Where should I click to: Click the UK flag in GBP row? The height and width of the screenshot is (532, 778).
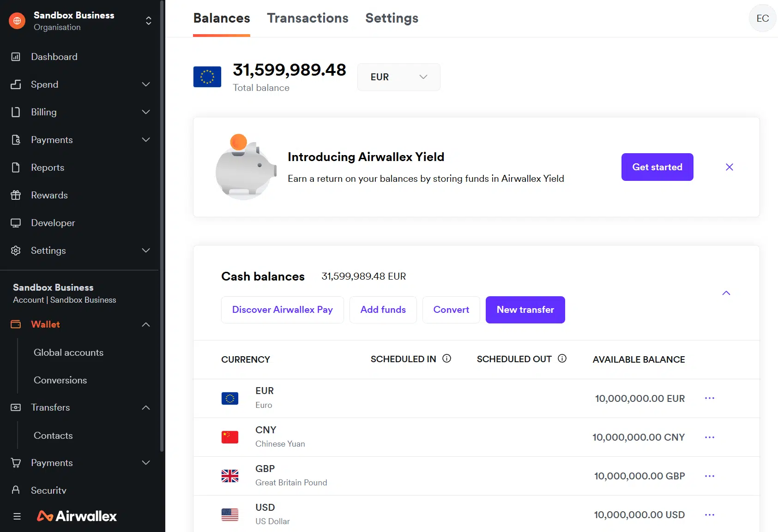[x=230, y=476]
